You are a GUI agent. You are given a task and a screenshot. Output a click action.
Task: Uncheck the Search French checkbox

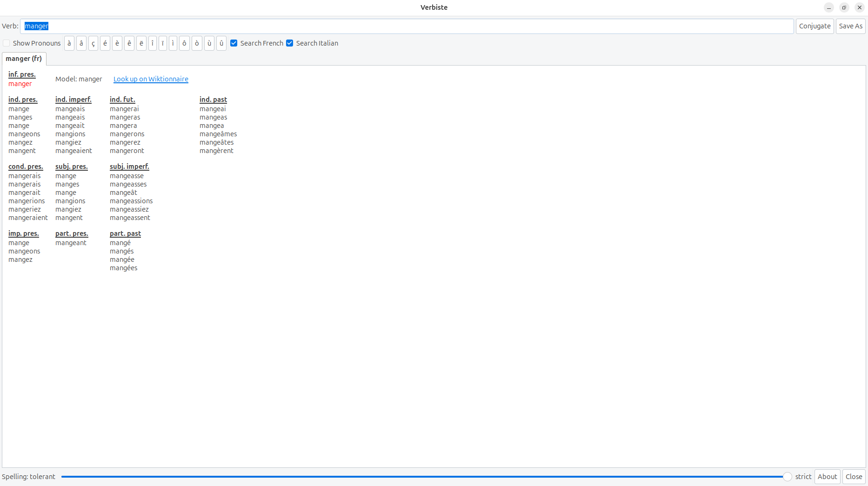pos(234,43)
